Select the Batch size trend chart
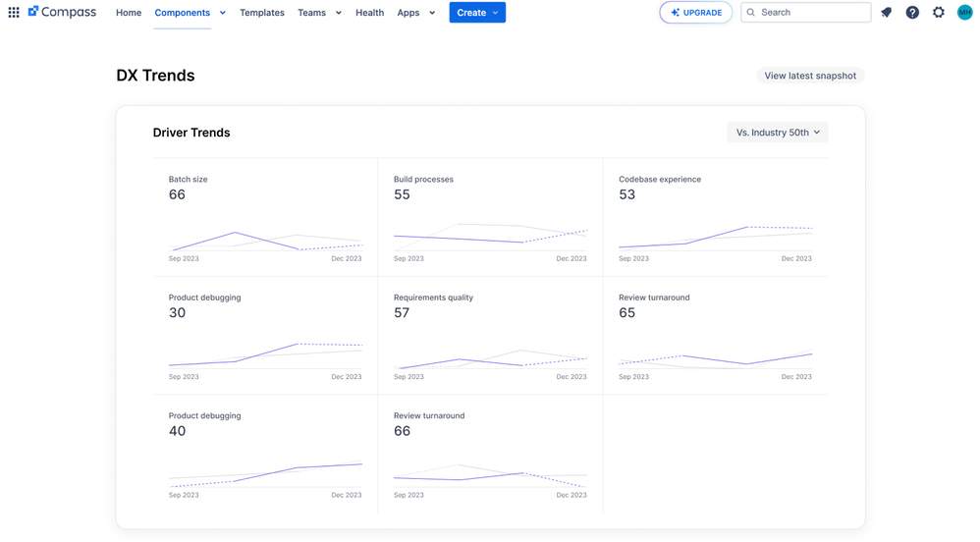980x542 pixels. pos(265,239)
